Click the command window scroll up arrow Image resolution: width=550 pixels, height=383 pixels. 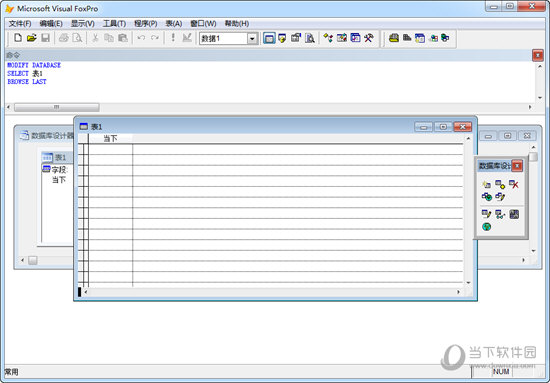coord(540,66)
